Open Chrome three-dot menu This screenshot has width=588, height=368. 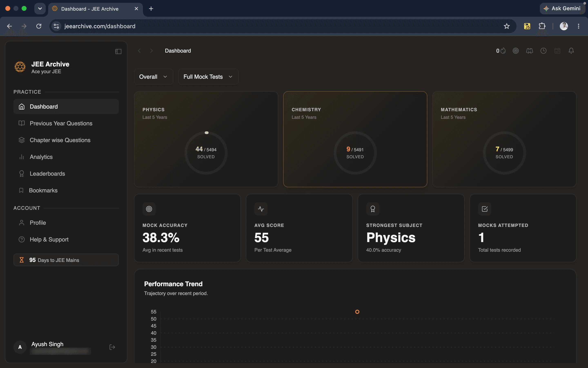pos(579,26)
